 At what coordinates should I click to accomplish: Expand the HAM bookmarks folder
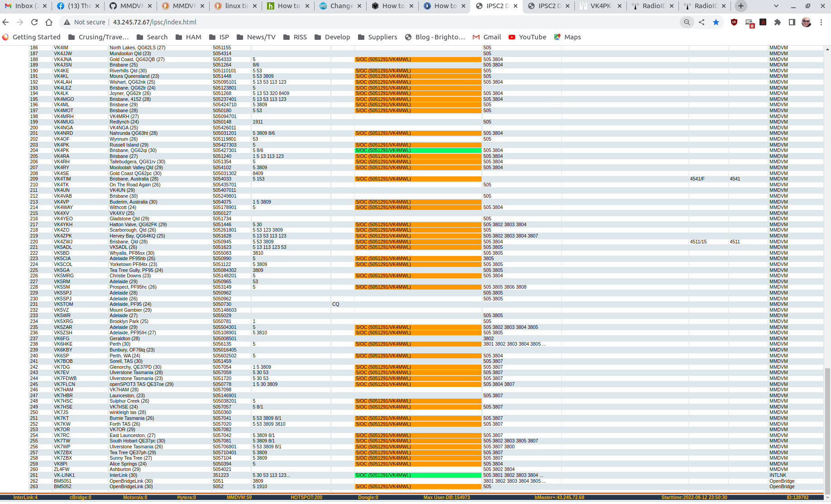pos(188,37)
